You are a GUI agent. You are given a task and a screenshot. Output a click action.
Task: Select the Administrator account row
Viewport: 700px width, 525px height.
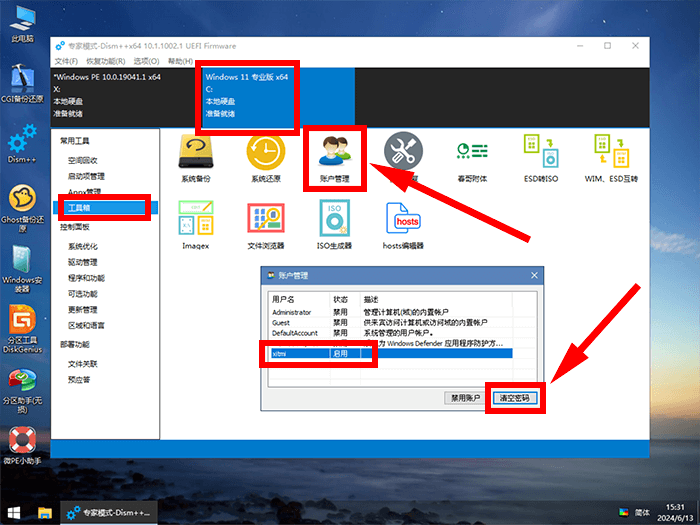pos(298,312)
